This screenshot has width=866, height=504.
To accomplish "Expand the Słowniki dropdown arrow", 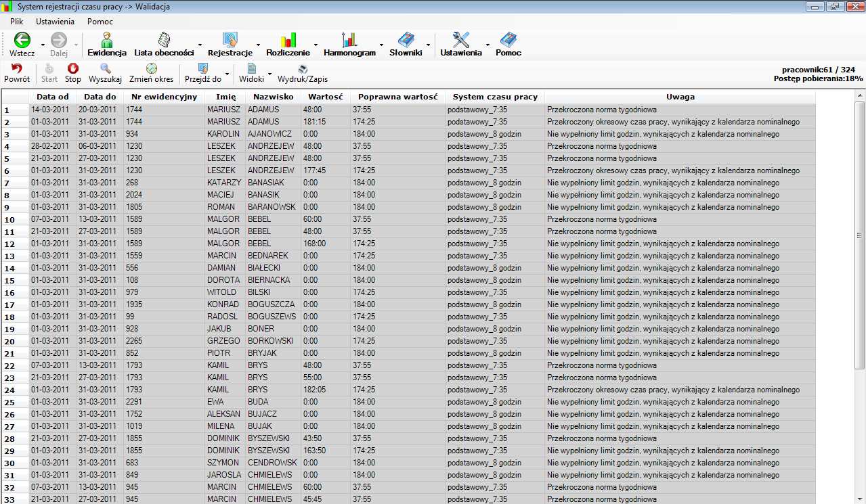I will tap(428, 45).
